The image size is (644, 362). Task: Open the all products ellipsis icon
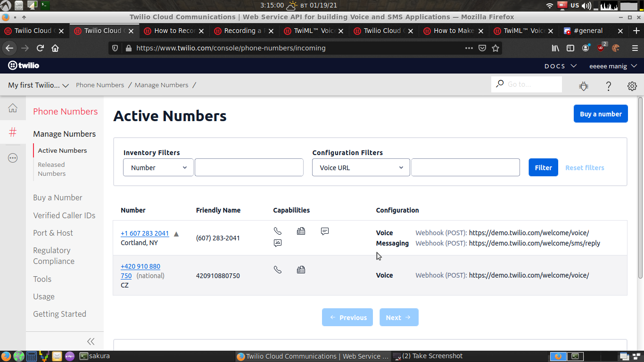[13, 158]
